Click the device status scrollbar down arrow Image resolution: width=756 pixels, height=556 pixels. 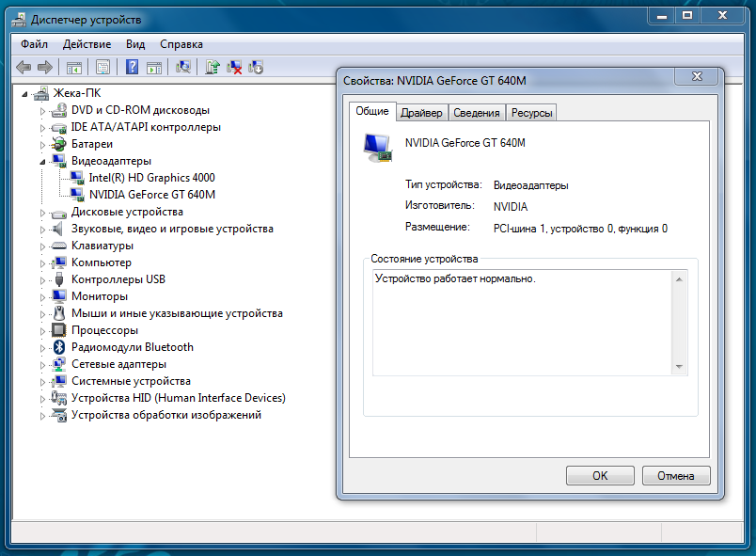coord(679,367)
